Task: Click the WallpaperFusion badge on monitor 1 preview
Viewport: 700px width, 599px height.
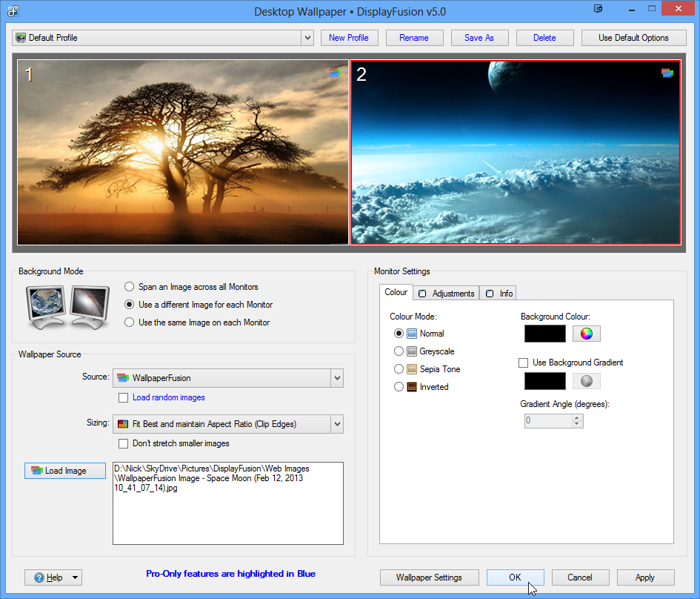Action: click(335, 73)
